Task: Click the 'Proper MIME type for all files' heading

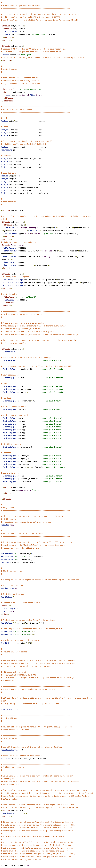Action: coord(16,109)
